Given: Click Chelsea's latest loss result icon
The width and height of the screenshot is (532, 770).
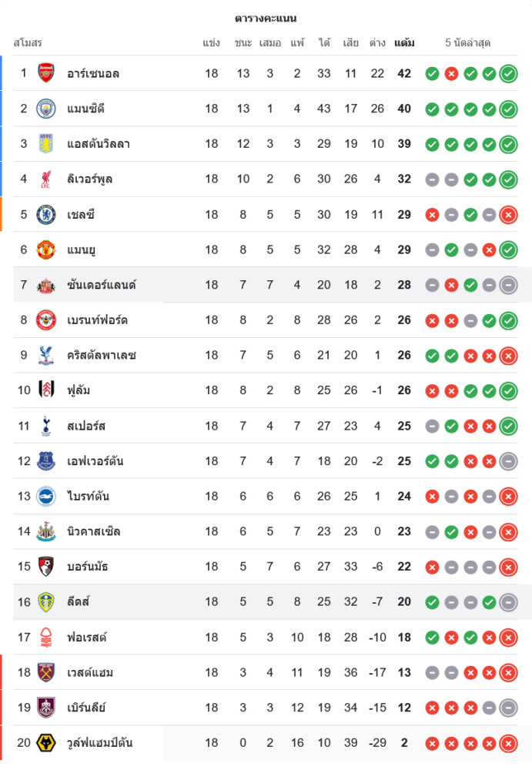Looking at the screenshot, I should [x=508, y=215].
